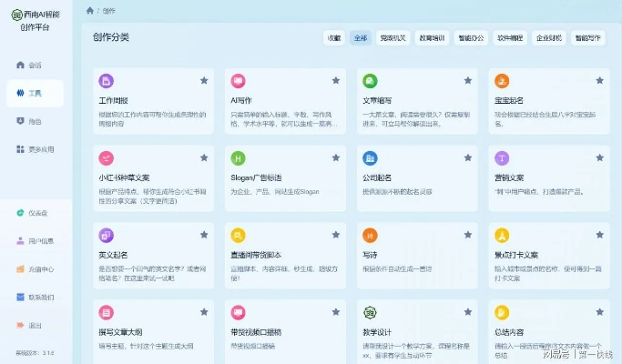Screen dimensions: 622x364
Task: Toggle favorite star on 工作周报 card
Action: click(203, 81)
